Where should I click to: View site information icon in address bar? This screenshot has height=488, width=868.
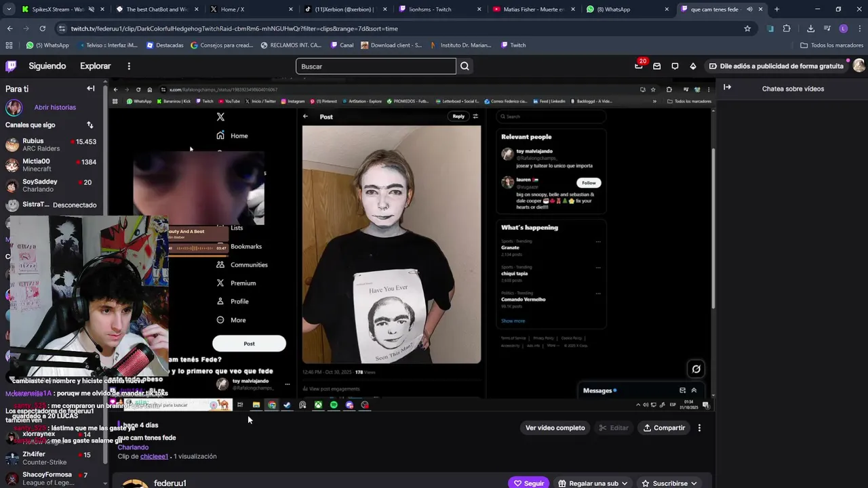point(62,28)
